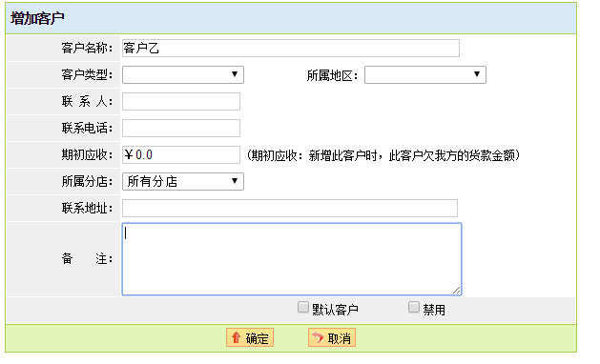Viewport: 600px width, 364px height.
Task: Focus the 联系地址 input field
Action: pyautogui.click(x=290, y=208)
